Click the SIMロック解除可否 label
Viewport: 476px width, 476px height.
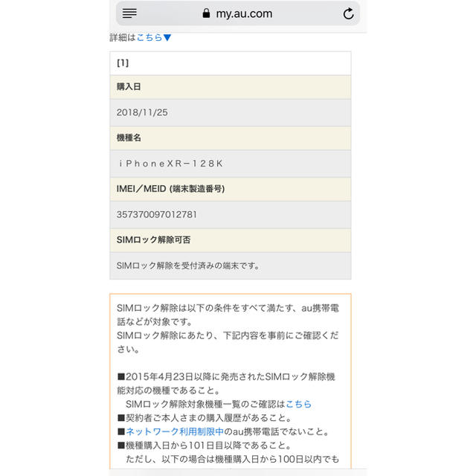point(153,239)
